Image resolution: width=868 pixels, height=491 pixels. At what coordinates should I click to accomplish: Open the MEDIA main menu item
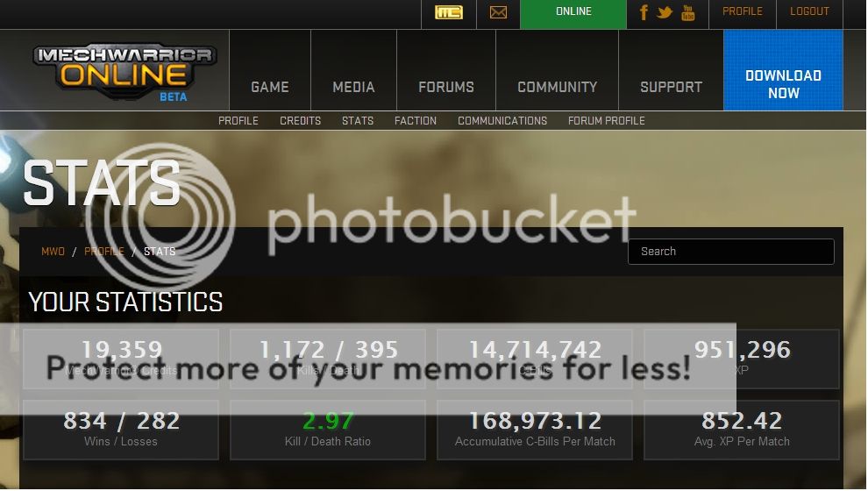point(353,87)
